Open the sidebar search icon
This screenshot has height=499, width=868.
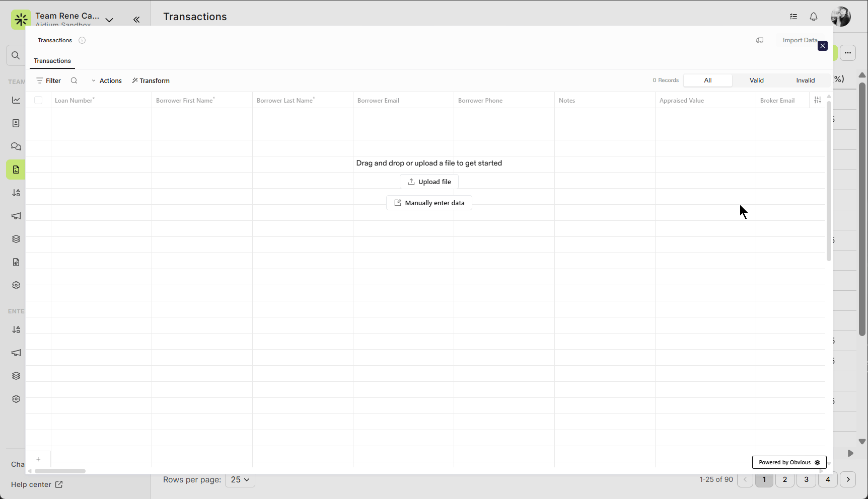pos(16,55)
